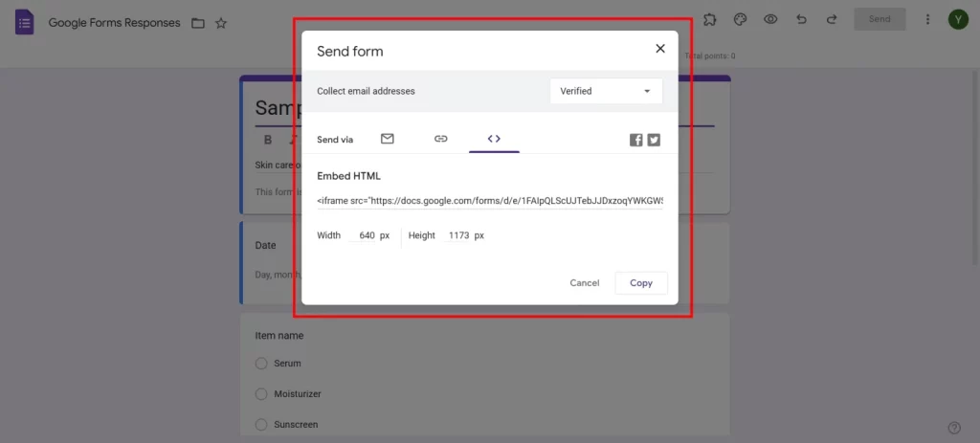This screenshot has width=980, height=443.
Task: Switch to send via link tab
Action: tap(440, 139)
